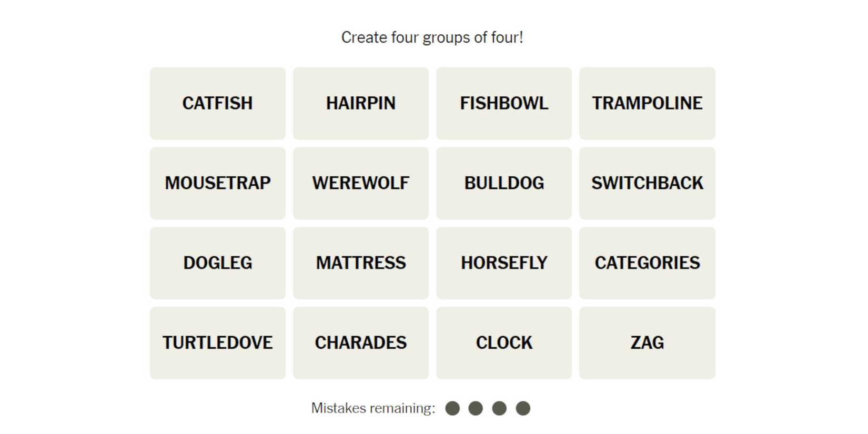
Task: Toggle selection of BULLDOG tile
Action: 503,183
